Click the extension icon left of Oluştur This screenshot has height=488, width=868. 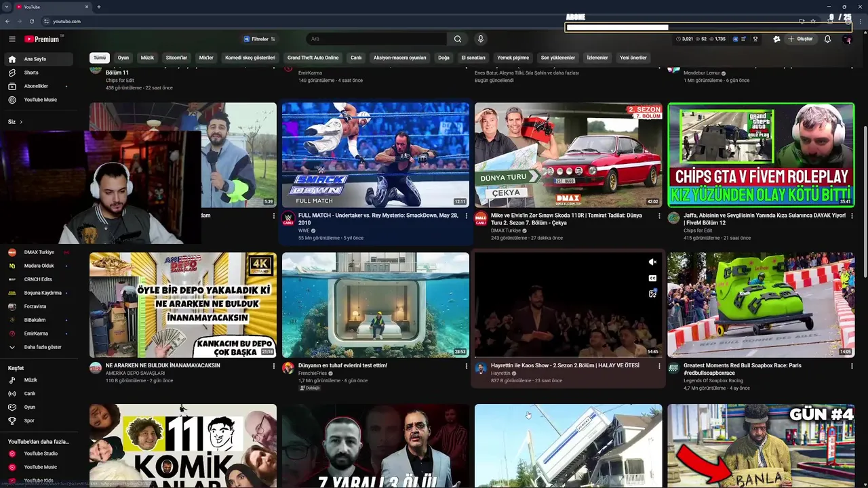click(x=776, y=39)
